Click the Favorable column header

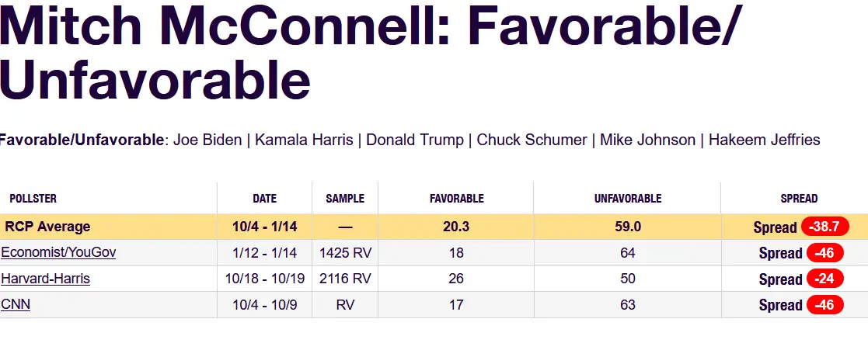456,199
